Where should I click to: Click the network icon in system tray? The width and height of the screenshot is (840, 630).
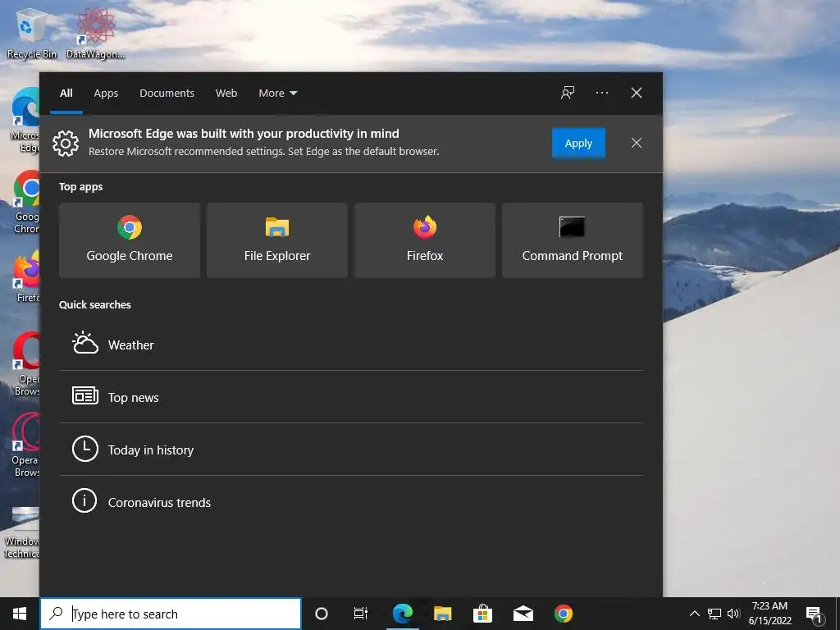tap(714, 614)
